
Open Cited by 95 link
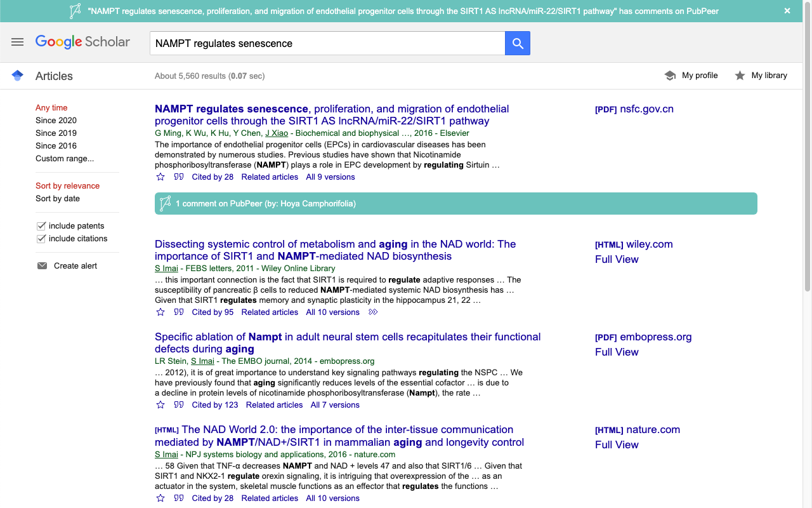(x=213, y=312)
